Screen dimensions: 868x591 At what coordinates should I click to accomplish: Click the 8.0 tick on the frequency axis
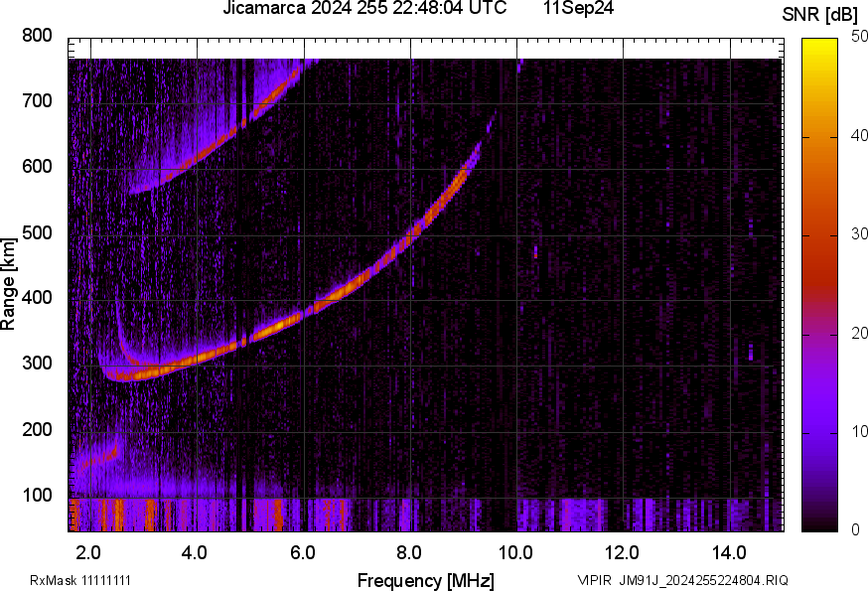(409, 552)
